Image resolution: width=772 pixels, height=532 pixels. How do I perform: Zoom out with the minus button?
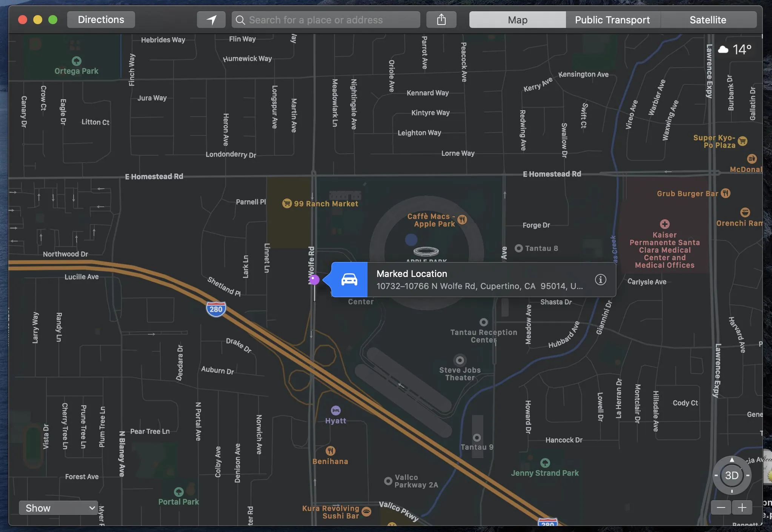[x=721, y=507]
